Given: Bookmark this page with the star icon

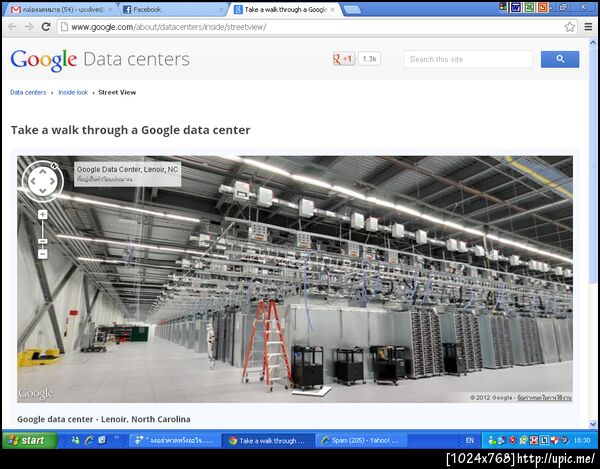Looking at the screenshot, I should coord(569,27).
